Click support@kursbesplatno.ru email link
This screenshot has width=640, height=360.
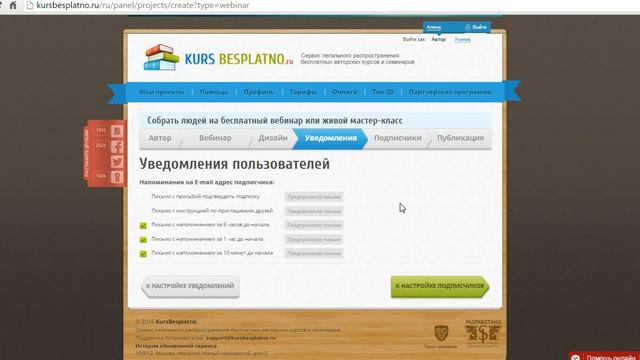(241, 338)
